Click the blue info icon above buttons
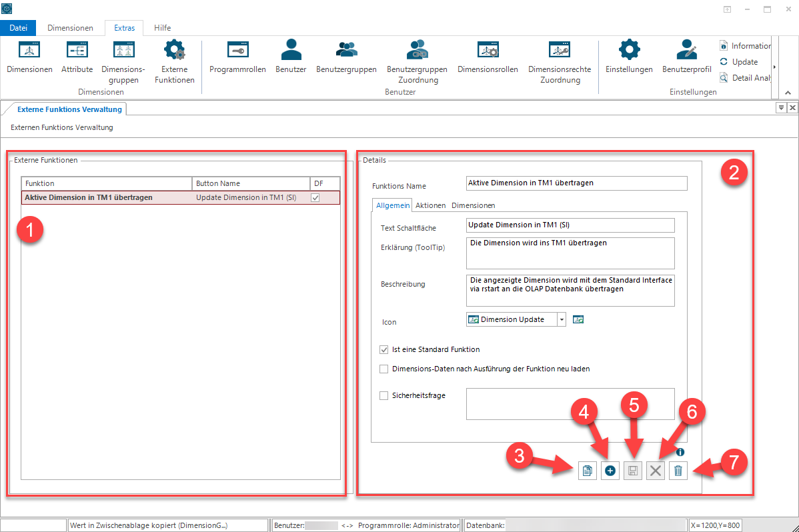 (x=680, y=452)
